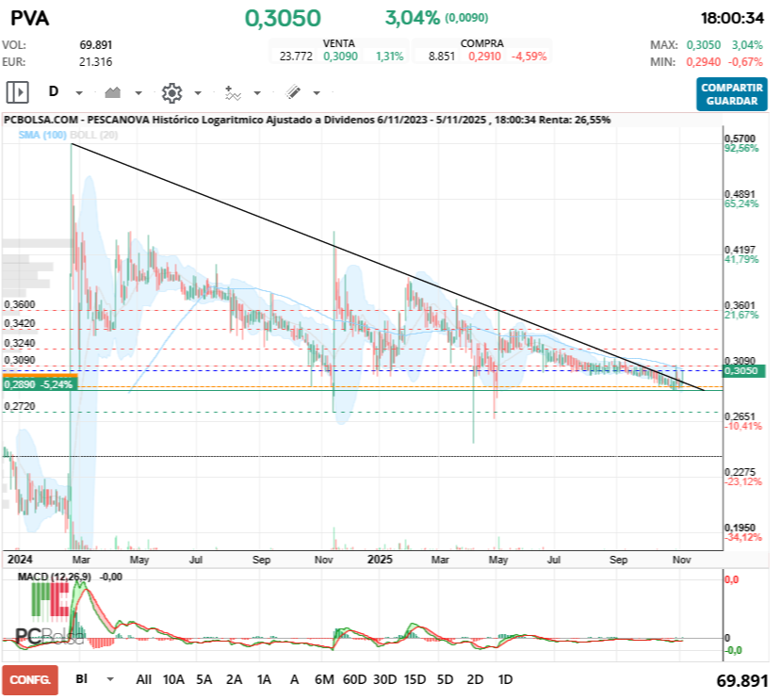782x700 pixels.
Task: Click the green current price 0,3050 marker
Action: [x=741, y=371]
